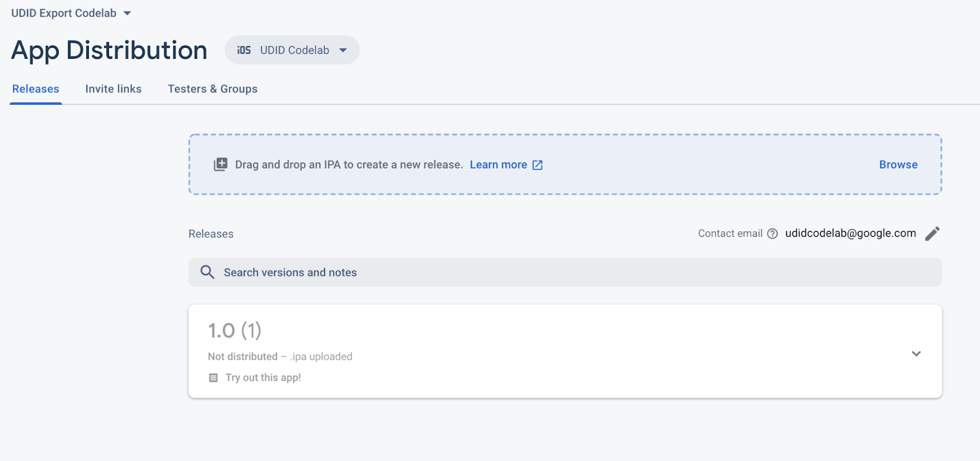Click Browse to upload an IPA
The height and width of the screenshot is (461, 980).
898,164
